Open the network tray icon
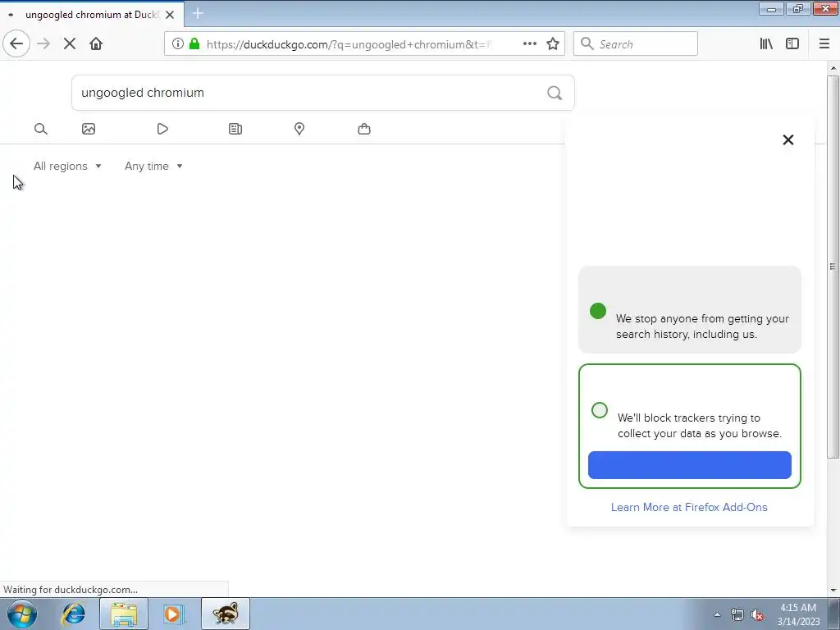Image resolution: width=840 pixels, height=630 pixels. (737, 614)
